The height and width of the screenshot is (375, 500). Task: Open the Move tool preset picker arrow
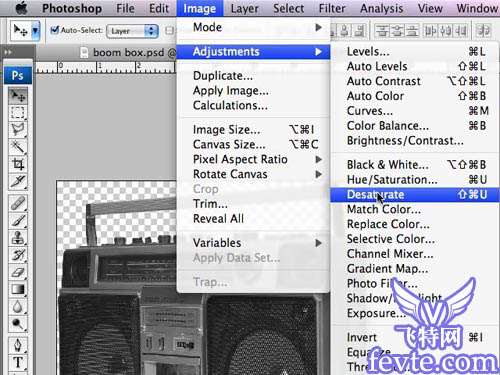click(35, 31)
